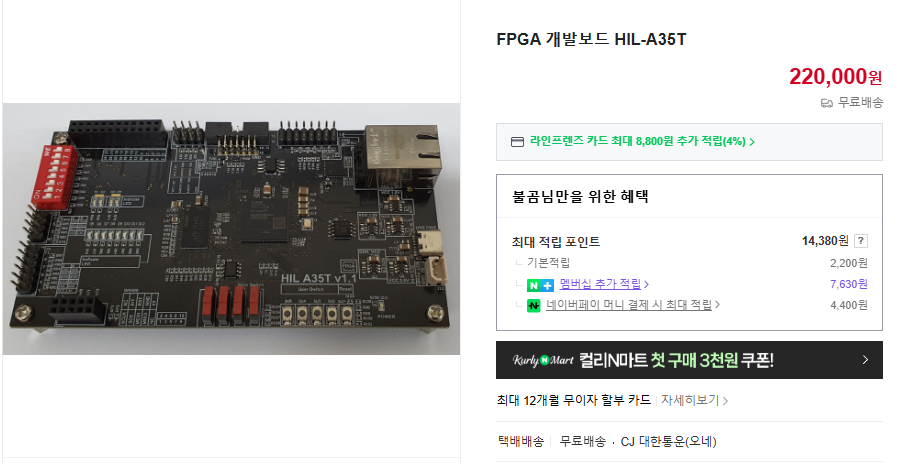The width and height of the screenshot is (911, 464).
Task: Click the green N+ membership badge icon
Action: pos(540,285)
